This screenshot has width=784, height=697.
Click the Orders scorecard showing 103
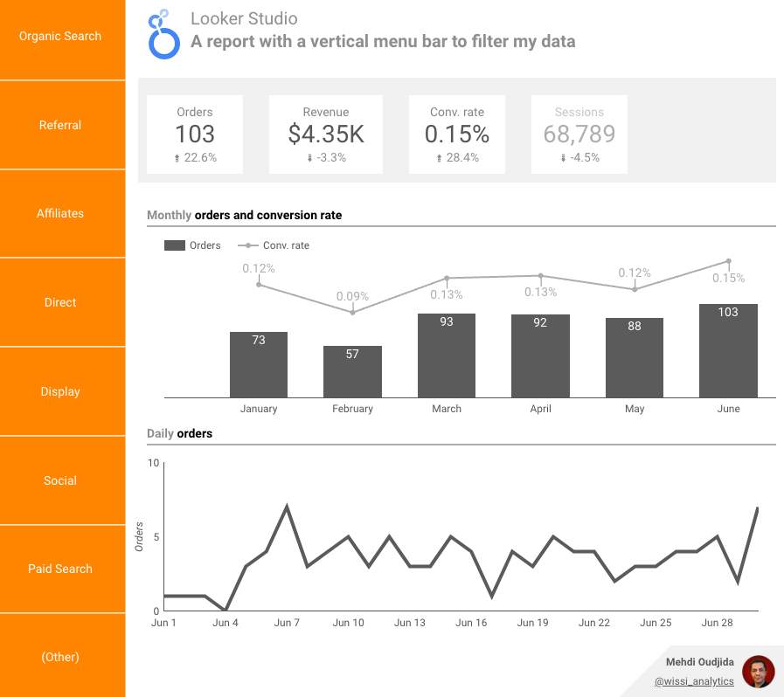click(195, 135)
